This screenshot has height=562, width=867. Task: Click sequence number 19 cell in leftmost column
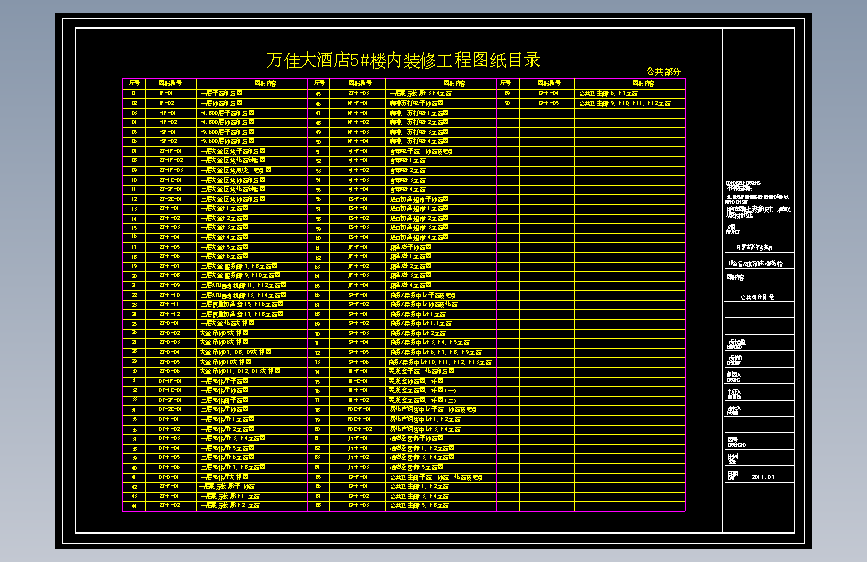134,266
